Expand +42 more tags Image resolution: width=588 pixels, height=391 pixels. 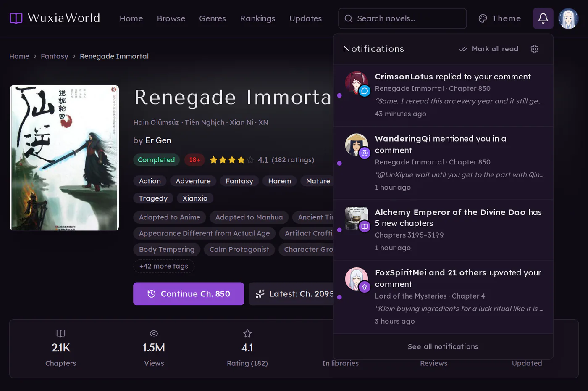(x=164, y=266)
